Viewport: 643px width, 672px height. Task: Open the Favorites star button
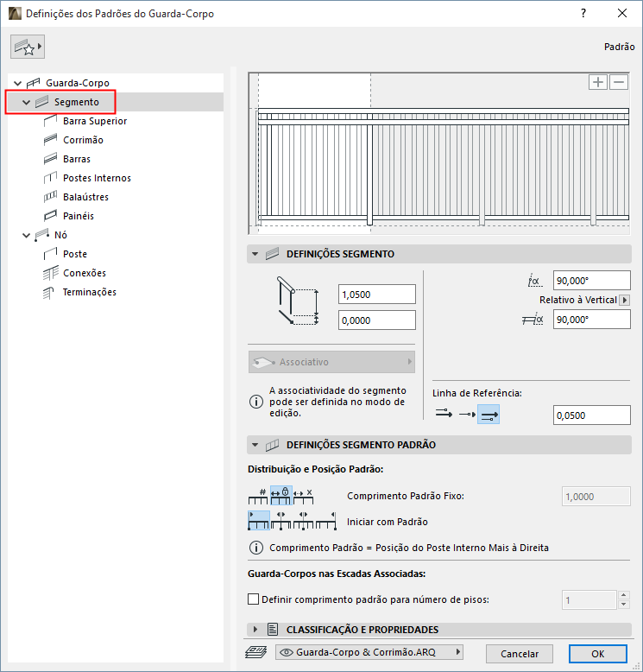tap(28, 47)
